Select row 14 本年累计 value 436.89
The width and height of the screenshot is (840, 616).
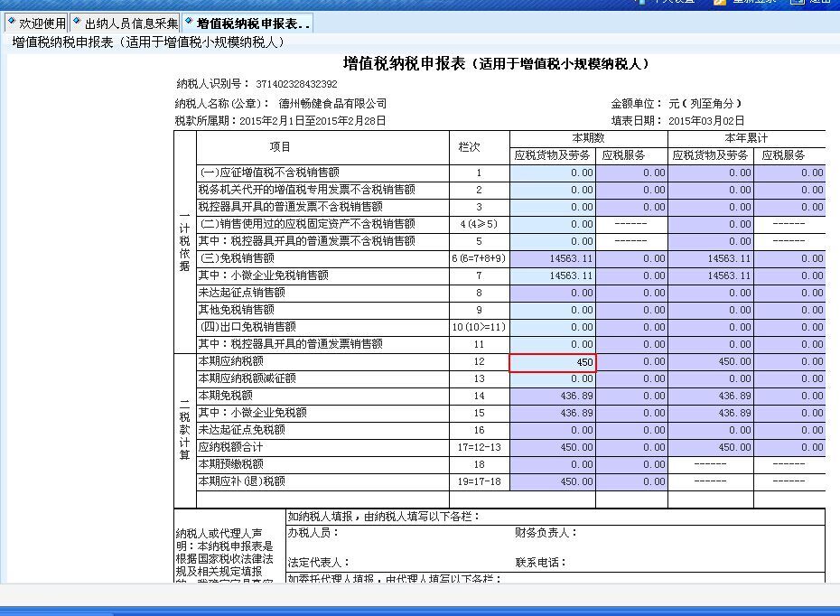click(x=710, y=396)
